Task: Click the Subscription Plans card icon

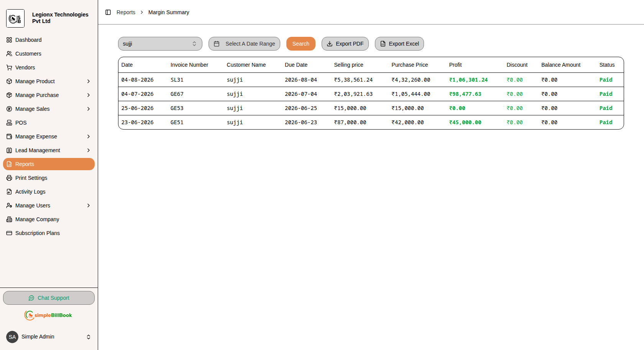Action: (x=9, y=233)
